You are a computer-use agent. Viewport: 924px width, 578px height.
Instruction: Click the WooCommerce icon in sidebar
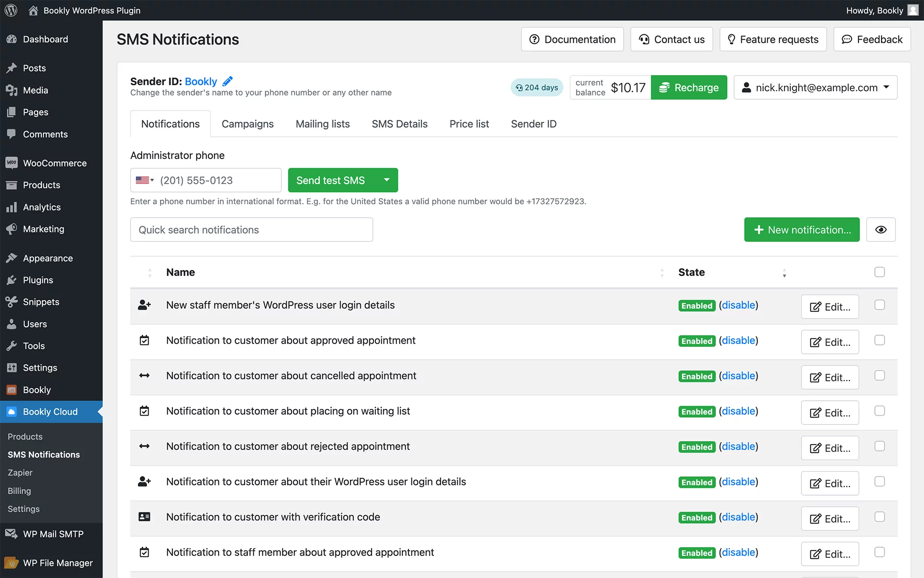coord(12,163)
